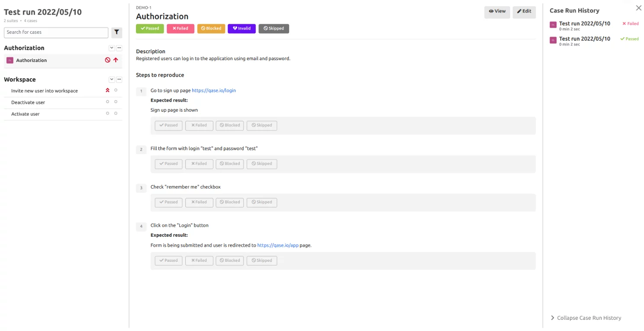This screenshot has width=644, height=331.
Task: Set case result to purple Invalid
Action: 241,29
